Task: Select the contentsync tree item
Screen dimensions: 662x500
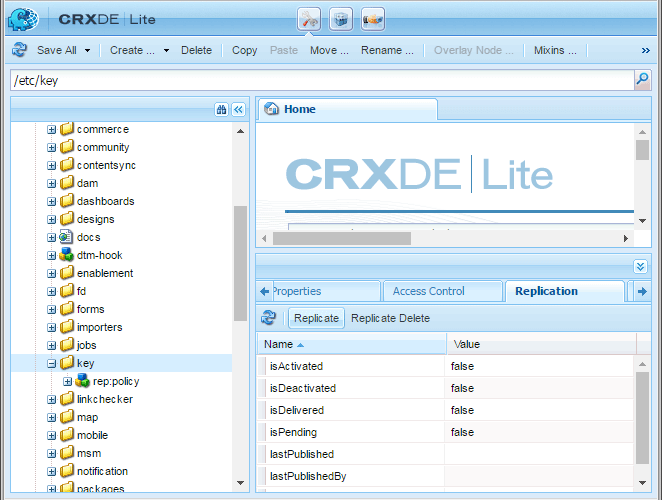Action: pos(106,165)
